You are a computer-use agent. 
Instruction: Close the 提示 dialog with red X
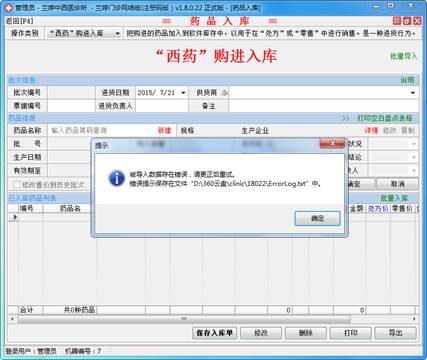coord(332,143)
